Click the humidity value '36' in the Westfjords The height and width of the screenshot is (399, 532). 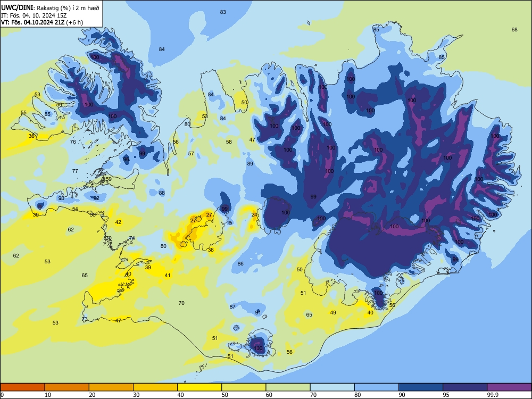31,136
